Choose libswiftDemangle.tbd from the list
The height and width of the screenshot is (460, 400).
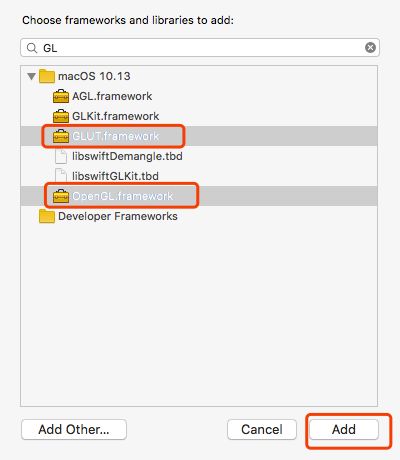click(x=199, y=156)
